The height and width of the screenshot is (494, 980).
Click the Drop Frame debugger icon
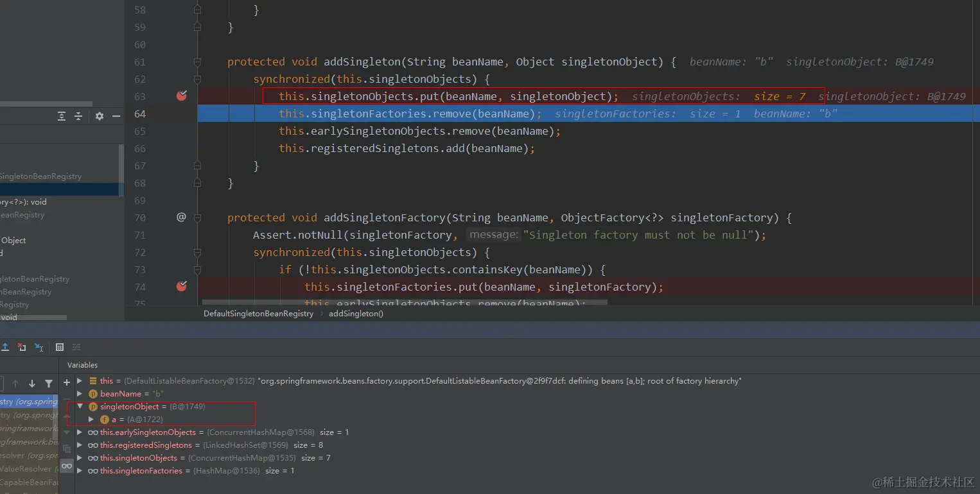click(22, 347)
